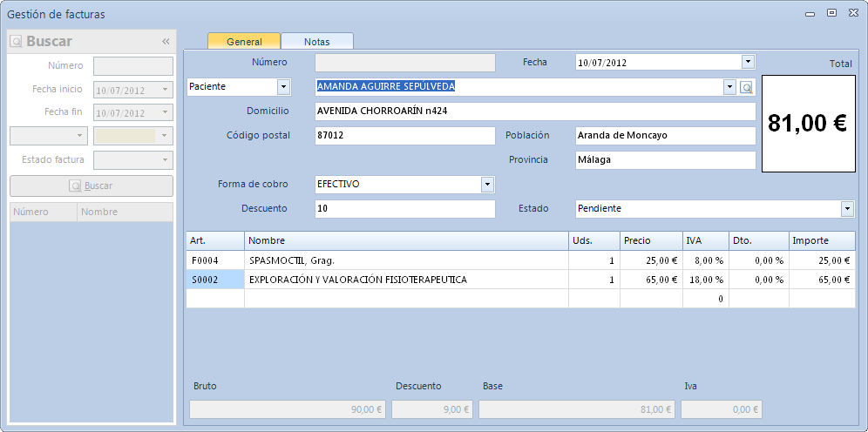The image size is (868, 432).
Task: Switch to the Notas tab
Action: (316, 42)
